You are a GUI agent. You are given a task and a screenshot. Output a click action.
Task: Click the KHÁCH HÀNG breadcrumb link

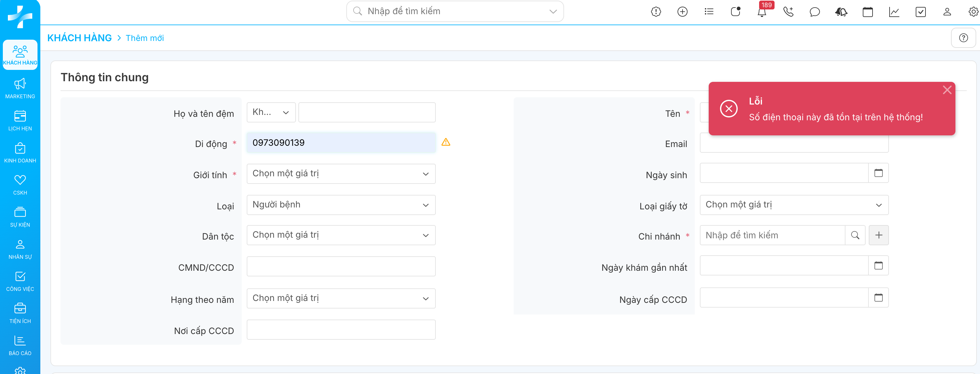[79, 38]
